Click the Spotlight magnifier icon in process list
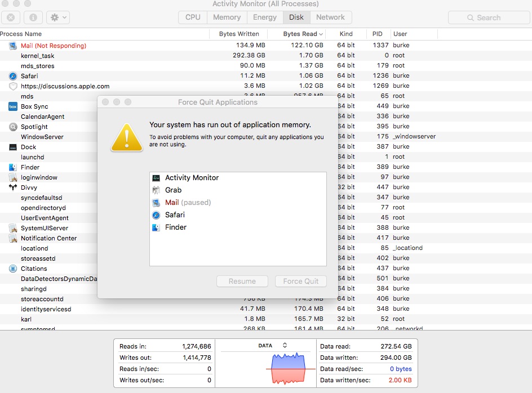 click(13, 127)
